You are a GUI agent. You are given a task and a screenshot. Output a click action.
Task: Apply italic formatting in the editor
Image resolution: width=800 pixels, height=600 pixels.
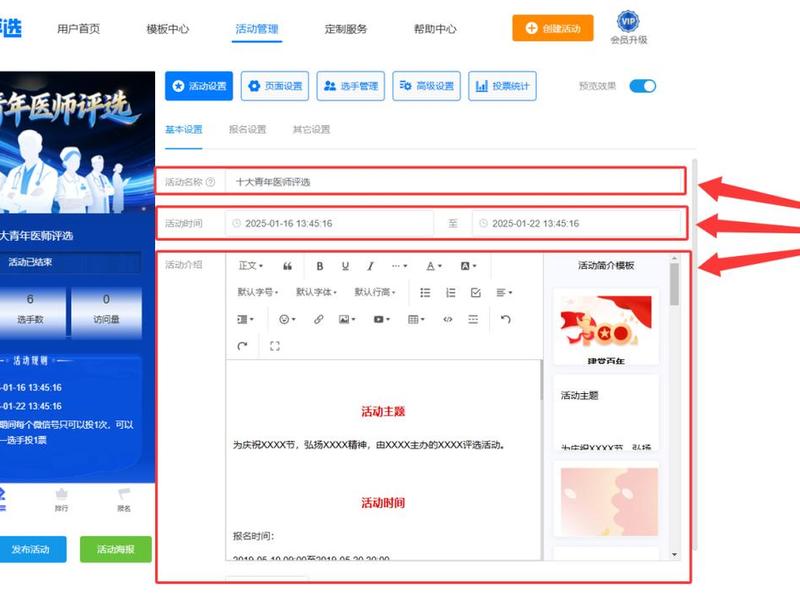[370, 266]
